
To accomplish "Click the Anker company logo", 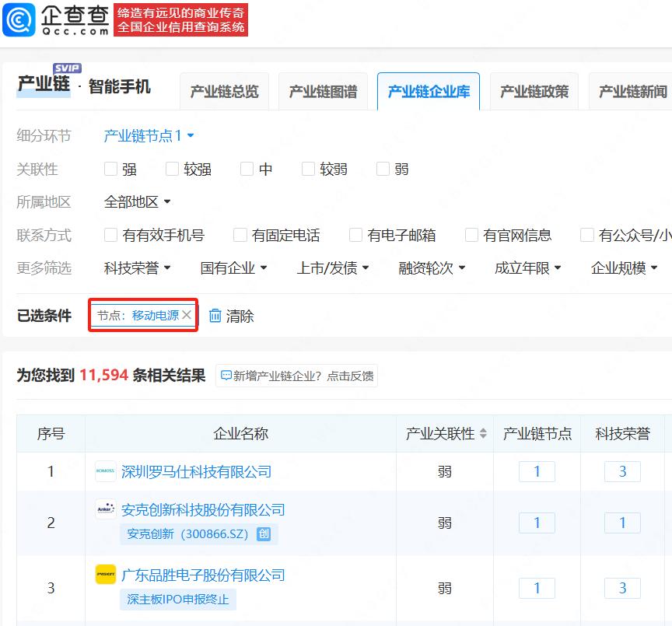I will 106,509.
